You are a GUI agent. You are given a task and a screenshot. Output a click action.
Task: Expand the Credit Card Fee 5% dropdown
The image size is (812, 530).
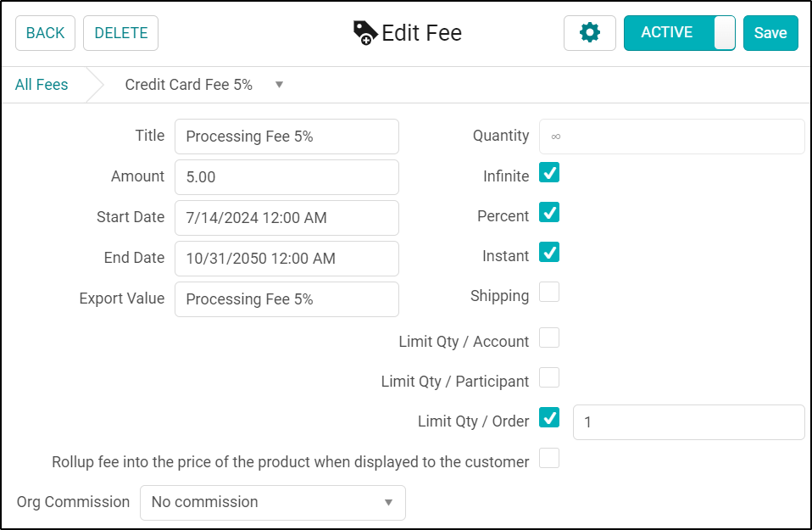coord(280,85)
